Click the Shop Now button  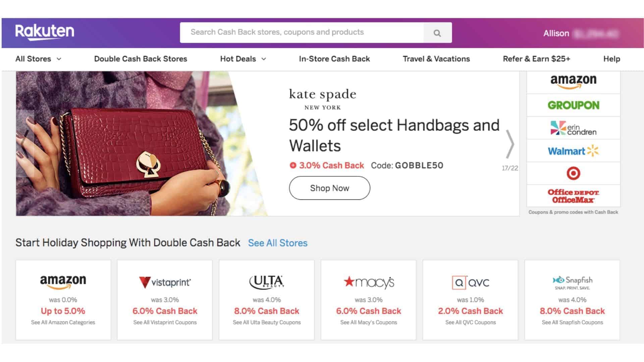[329, 188]
